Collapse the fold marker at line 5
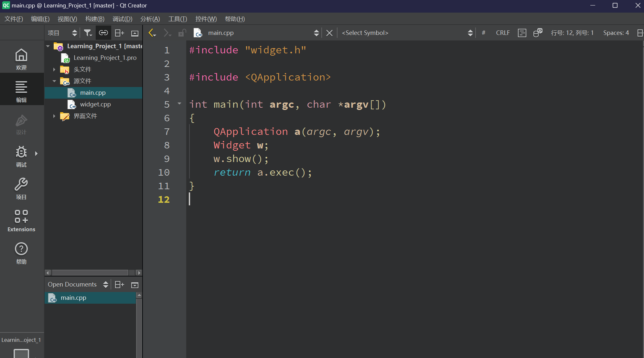644x358 pixels. (179, 104)
